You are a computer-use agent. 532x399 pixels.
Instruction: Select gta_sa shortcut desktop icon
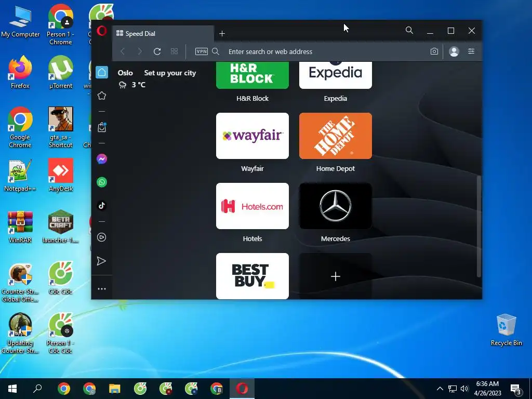[x=60, y=127]
